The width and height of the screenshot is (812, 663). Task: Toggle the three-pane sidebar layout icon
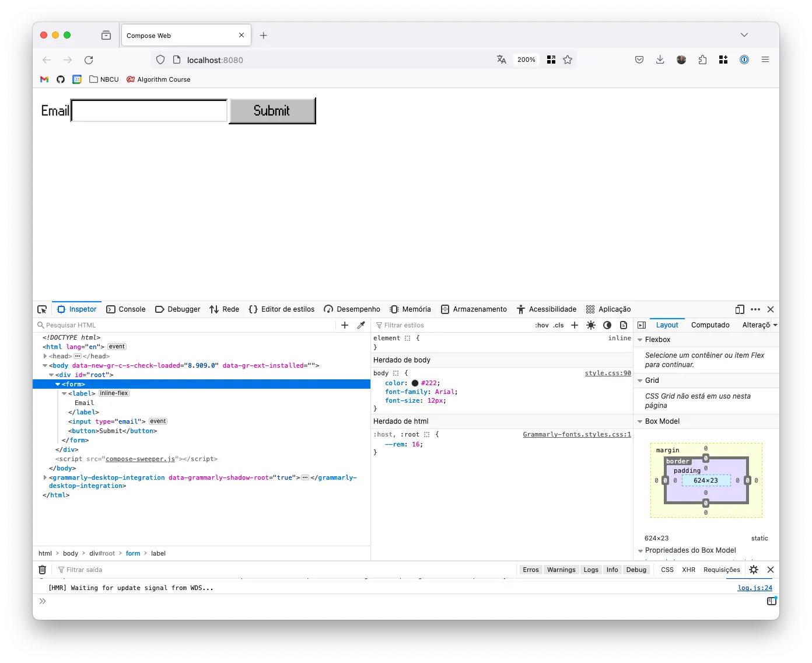click(x=642, y=325)
